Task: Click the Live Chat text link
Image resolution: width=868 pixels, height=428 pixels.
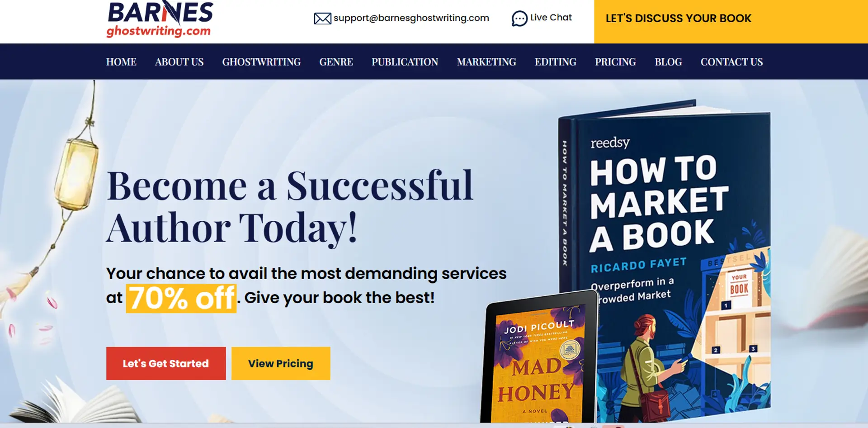Action: click(x=551, y=17)
